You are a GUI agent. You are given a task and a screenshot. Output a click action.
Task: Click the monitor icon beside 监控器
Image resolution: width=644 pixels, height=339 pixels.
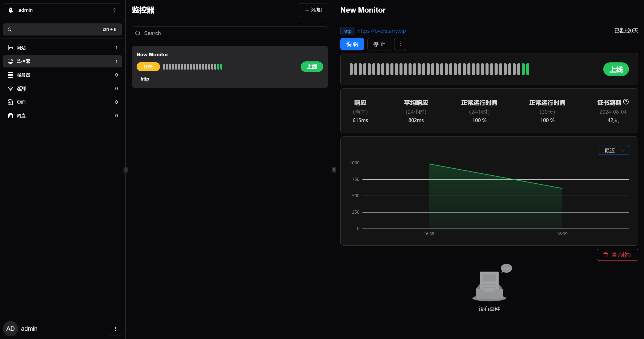coord(10,61)
